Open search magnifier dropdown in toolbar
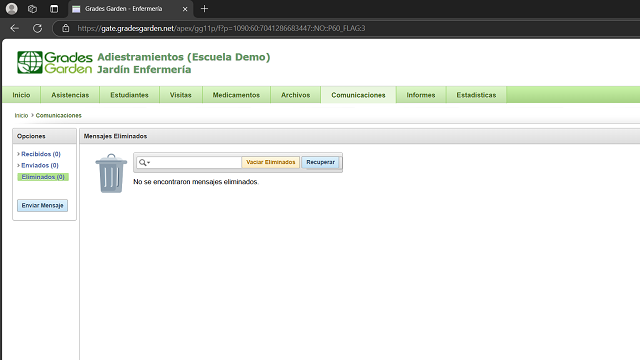This screenshot has height=360, width=640. 144,162
